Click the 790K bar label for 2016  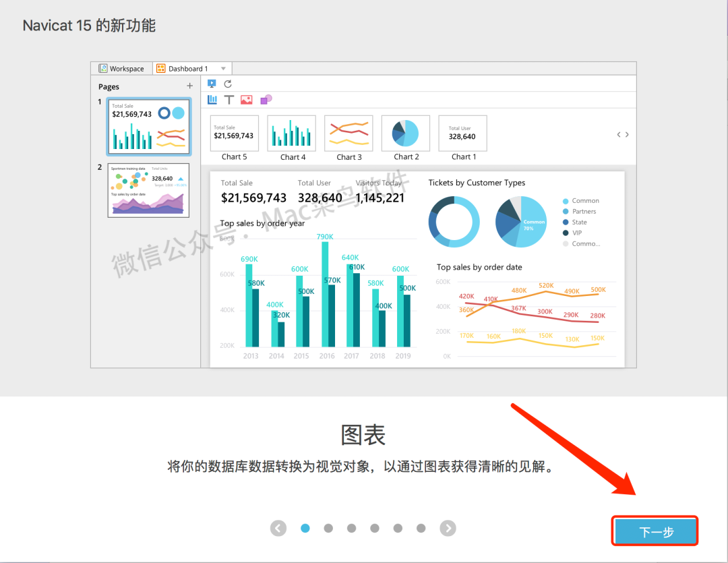coord(325,237)
